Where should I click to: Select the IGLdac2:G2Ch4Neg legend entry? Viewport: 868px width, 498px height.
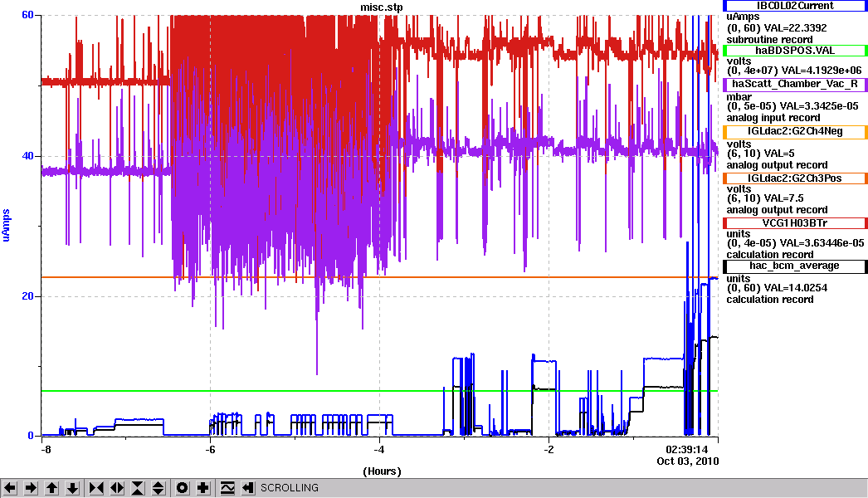[795, 132]
